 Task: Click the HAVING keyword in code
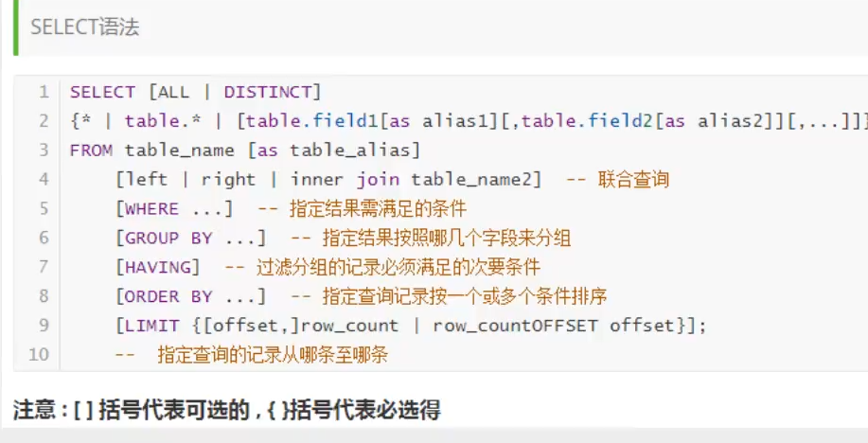[157, 267]
